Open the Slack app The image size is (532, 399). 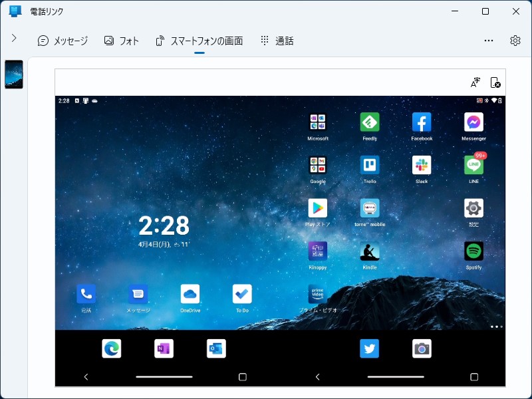(x=421, y=166)
